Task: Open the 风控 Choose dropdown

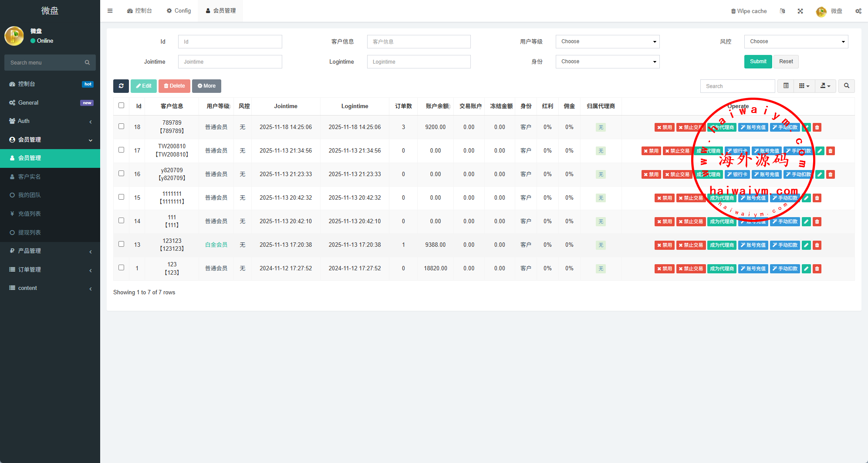Action: [796, 41]
